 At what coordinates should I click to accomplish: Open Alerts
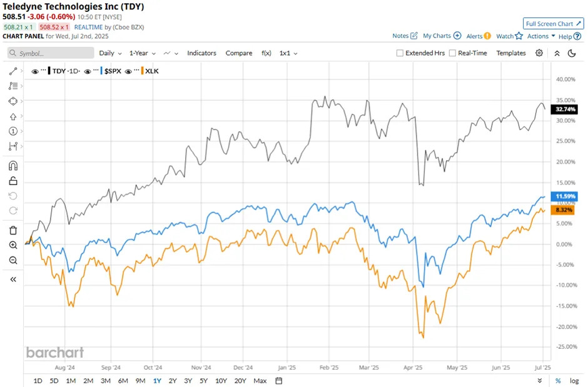click(x=479, y=36)
